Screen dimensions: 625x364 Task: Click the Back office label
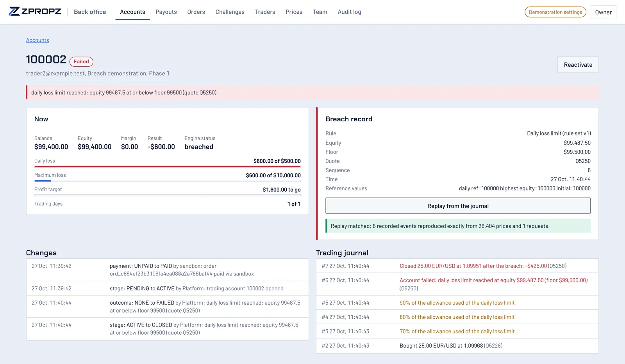pos(90,12)
